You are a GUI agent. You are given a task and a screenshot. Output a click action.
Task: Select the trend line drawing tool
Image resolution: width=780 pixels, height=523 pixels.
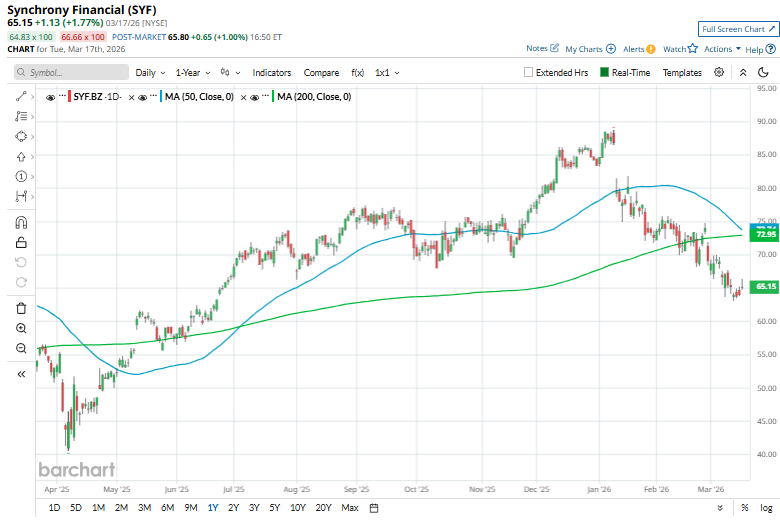coord(20,96)
